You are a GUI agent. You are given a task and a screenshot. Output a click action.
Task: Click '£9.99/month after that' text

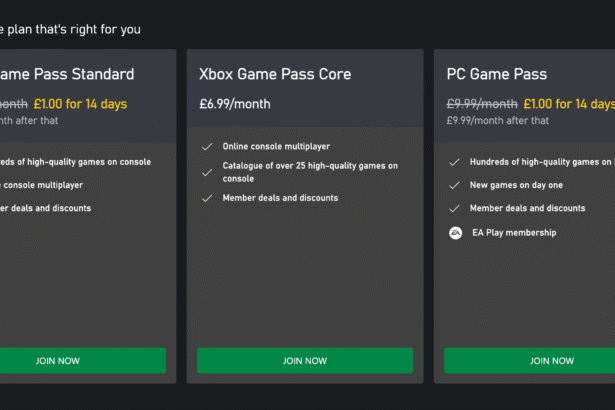click(498, 120)
